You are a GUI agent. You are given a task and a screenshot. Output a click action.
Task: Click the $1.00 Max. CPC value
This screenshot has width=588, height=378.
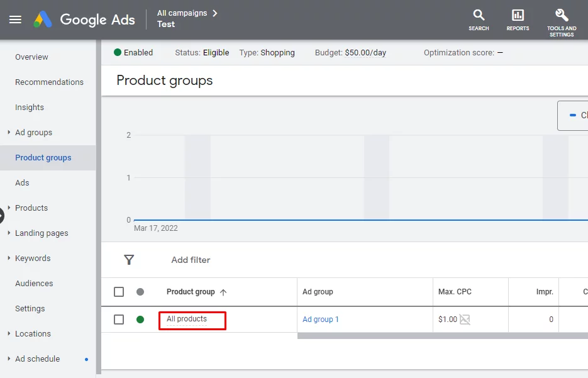(448, 320)
